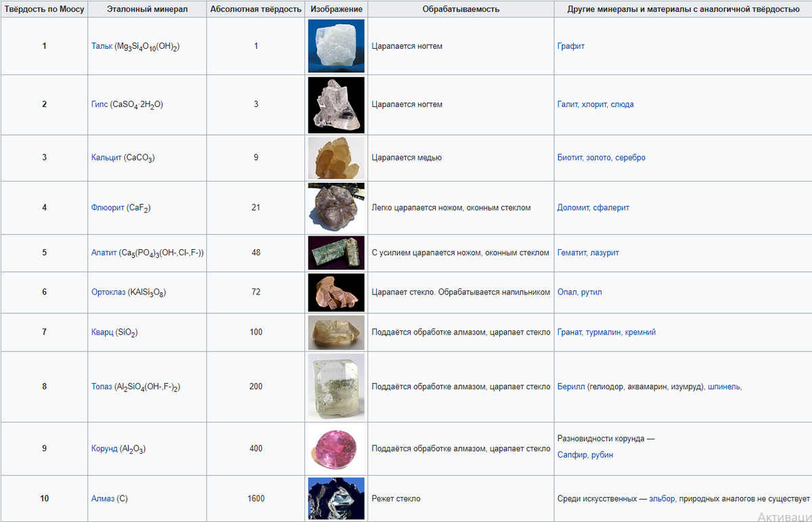Click the orthoclase mineral image

click(x=336, y=292)
